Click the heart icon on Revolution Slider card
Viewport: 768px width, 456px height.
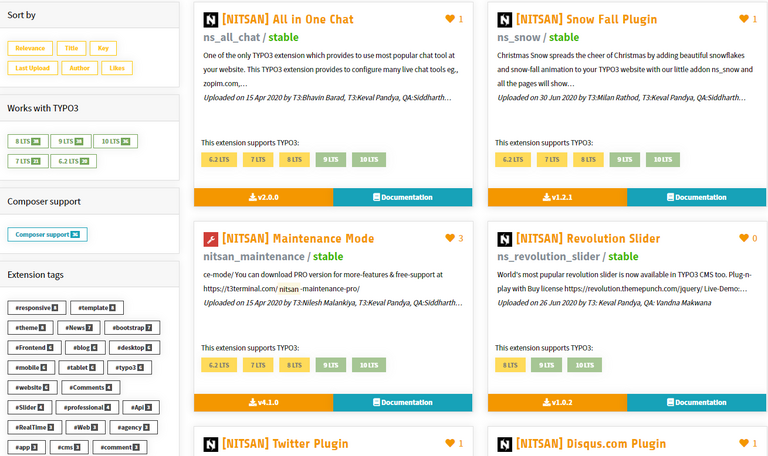click(x=743, y=238)
